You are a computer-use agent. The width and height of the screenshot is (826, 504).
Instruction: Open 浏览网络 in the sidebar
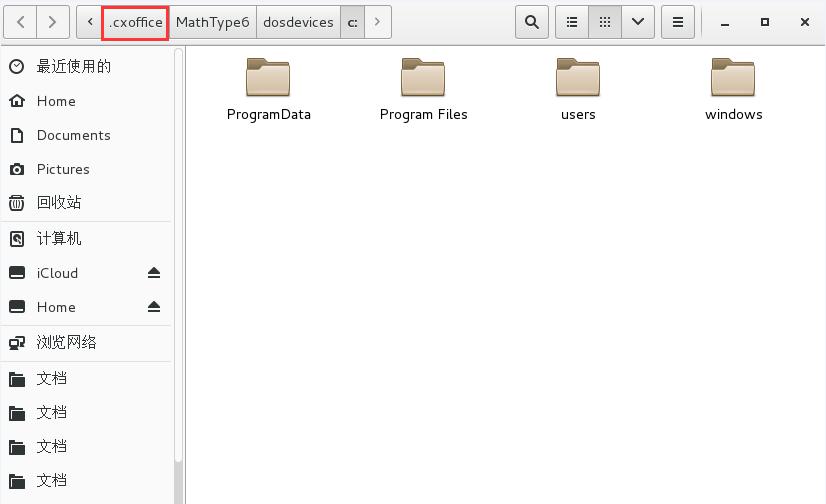tap(66, 342)
